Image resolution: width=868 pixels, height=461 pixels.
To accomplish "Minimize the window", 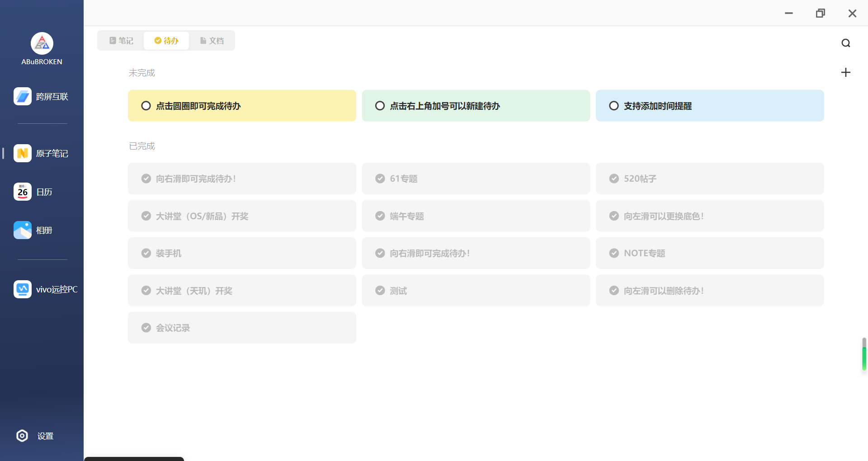I will click(789, 13).
